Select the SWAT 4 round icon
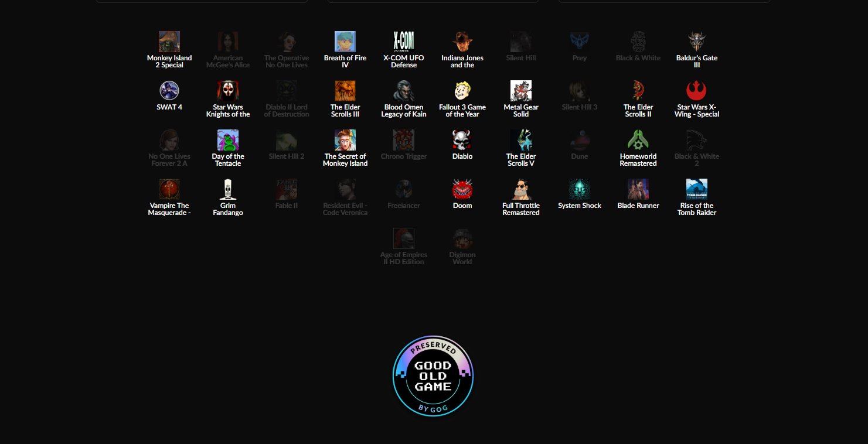Screen dimensions: 868x444 tap(169, 91)
